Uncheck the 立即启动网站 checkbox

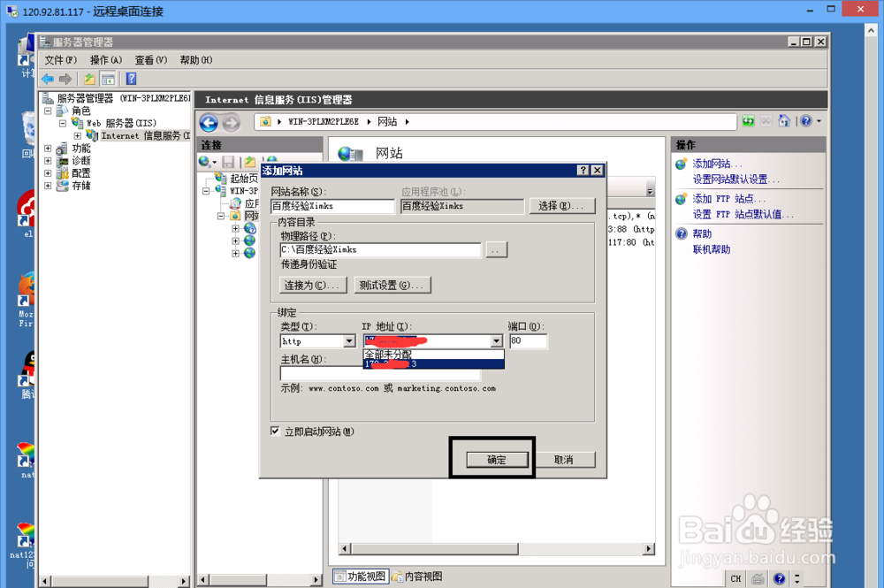click(x=274, y=431)
